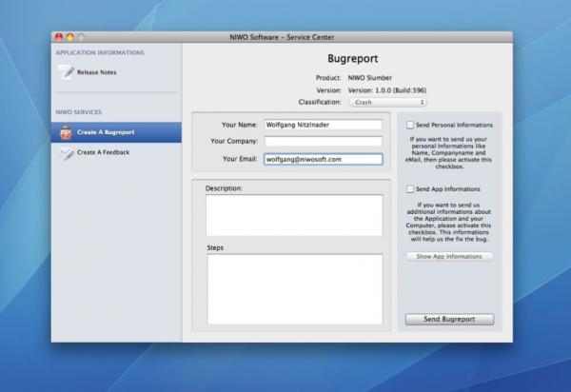This screenshot has height=392, width=571.
Task: Minimize the Service Center window
Action: point(69,37)
